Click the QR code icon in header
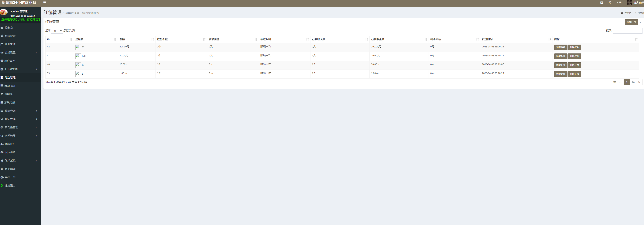The height and width of the screenshot is (225, 644). [x=629, y=2]
